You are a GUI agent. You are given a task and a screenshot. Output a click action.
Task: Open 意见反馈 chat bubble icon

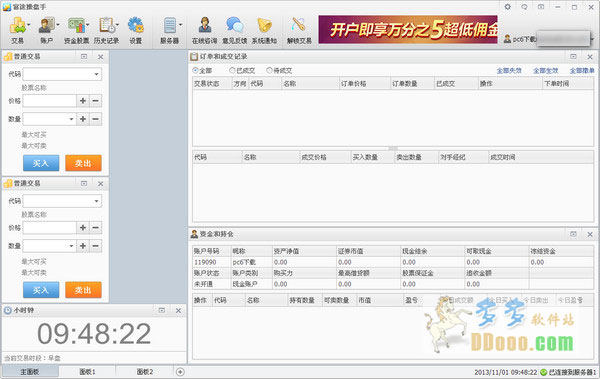click(x=235, y=26)
